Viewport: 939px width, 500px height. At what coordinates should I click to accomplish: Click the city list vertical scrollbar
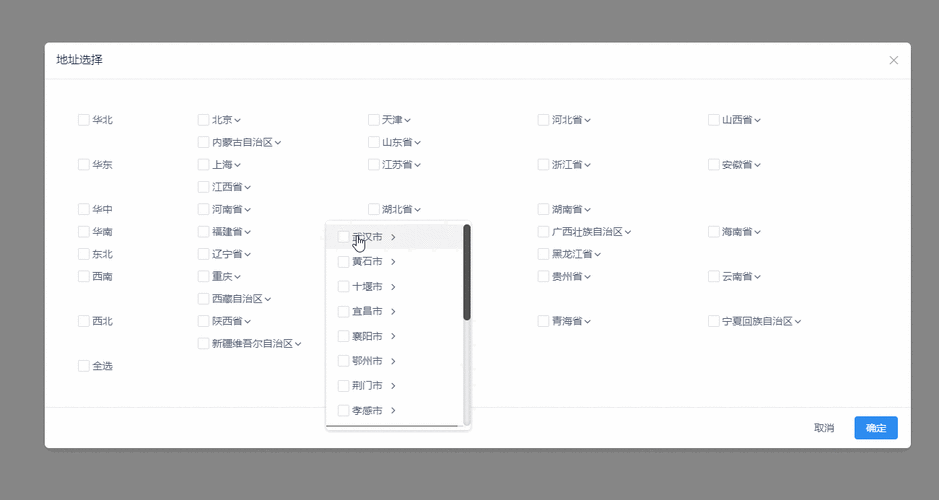coord(467,272)
